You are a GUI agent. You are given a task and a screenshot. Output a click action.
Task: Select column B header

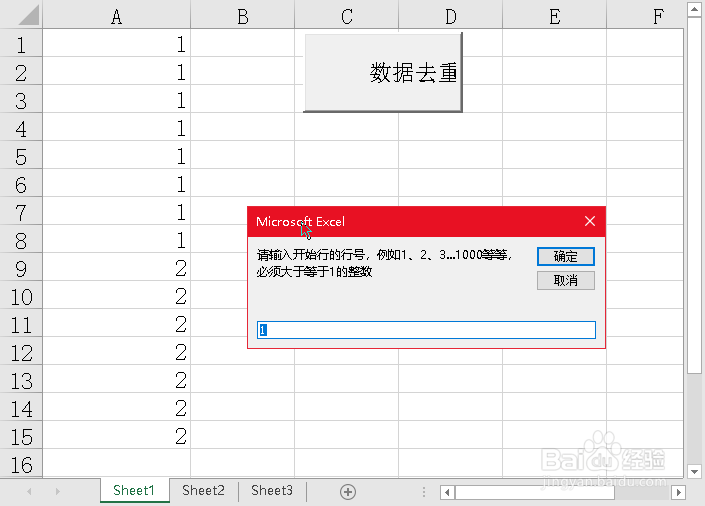(x=243, y=17)
